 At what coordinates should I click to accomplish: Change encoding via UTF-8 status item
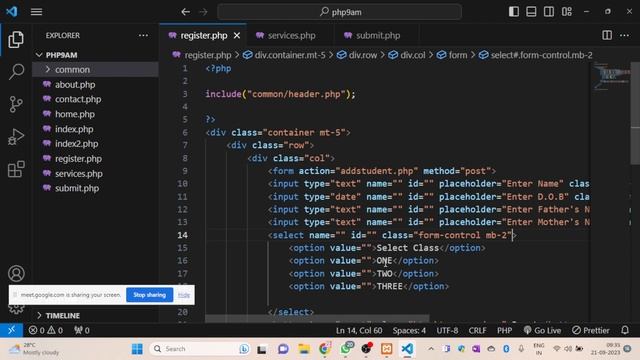[447, 330]
